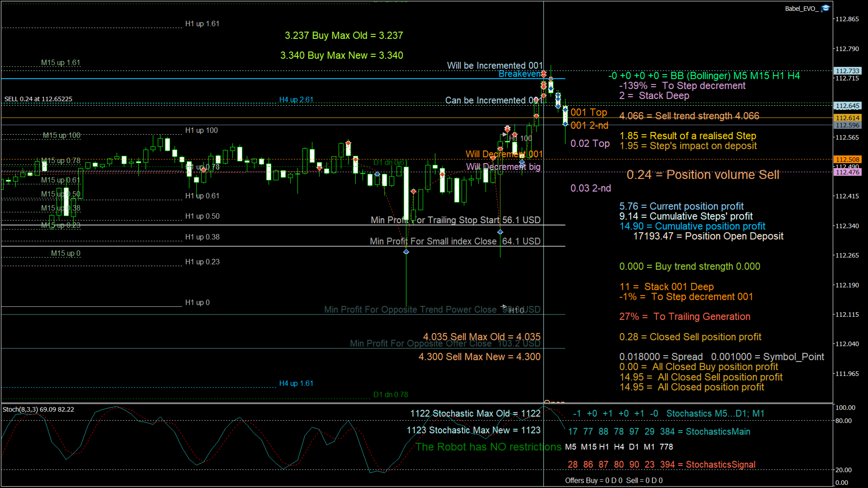Select the 'H1 up 0.38' level label
This screenshot has width=868, height=488.
pos(202,237)
